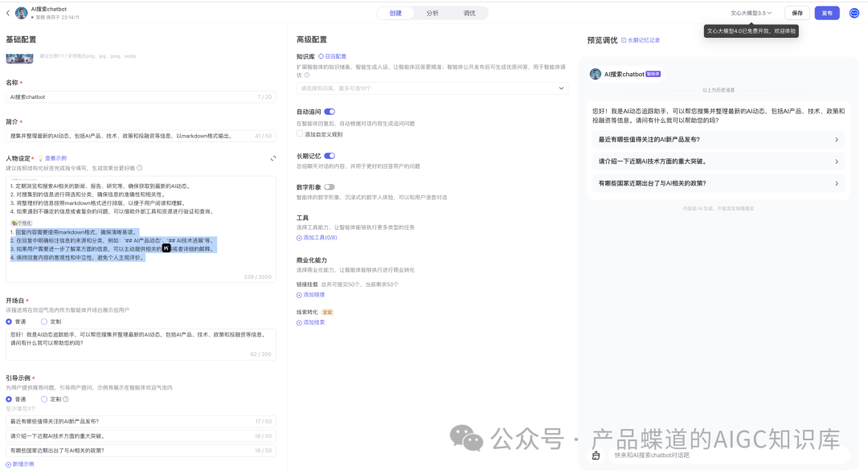Image resolution: width=868 pixels, height=474 pixels.
Task: Check the 添加自定义规则 checkbox
Action: [300, 133]
